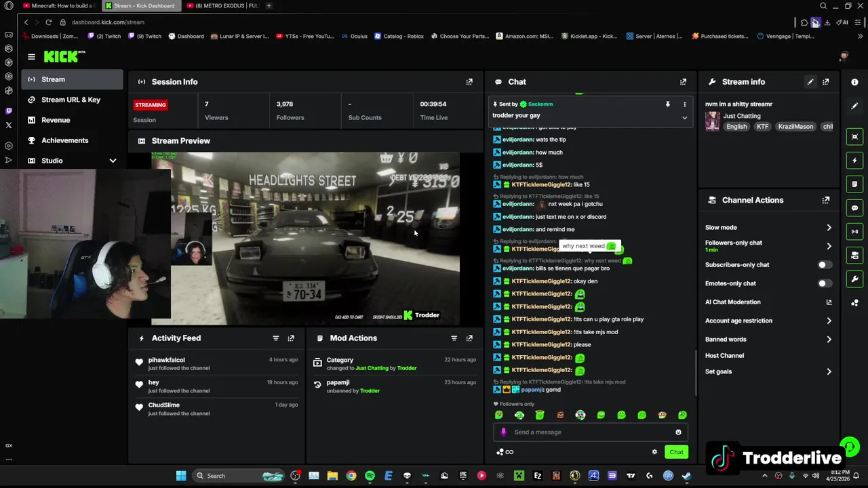Open the green headset support bubble
Image resolution: width=868 pixels, height=488 pixels.
tap(849, 447)
